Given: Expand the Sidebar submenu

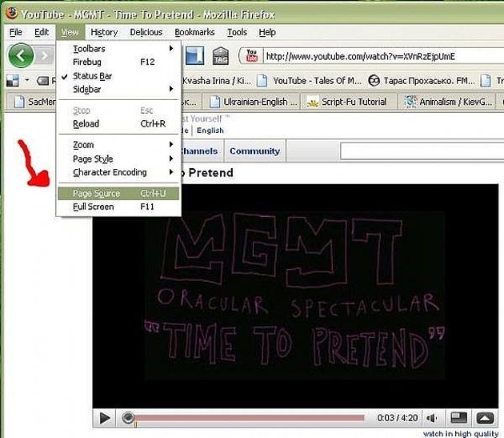Looking at the screenshot, I should (118, 89).
